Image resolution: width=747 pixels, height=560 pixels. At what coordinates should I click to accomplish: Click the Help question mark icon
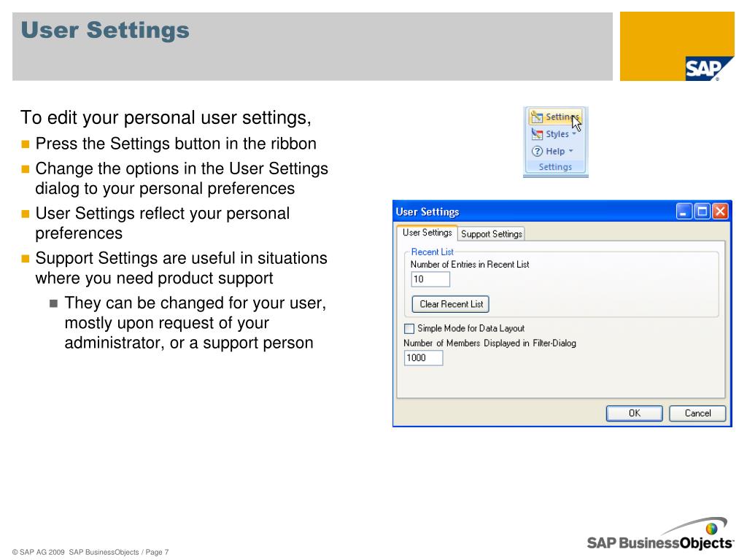[537, 151]
